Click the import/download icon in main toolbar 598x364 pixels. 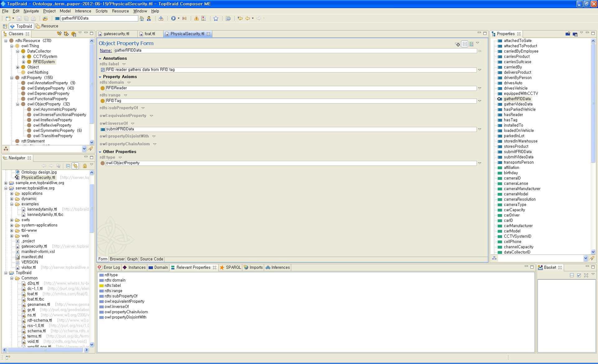161,18
